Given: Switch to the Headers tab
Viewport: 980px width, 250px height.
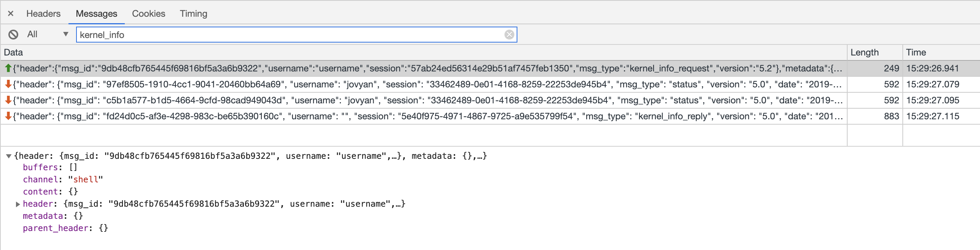Looking at the screenshot, I should [x=43, y=13].
